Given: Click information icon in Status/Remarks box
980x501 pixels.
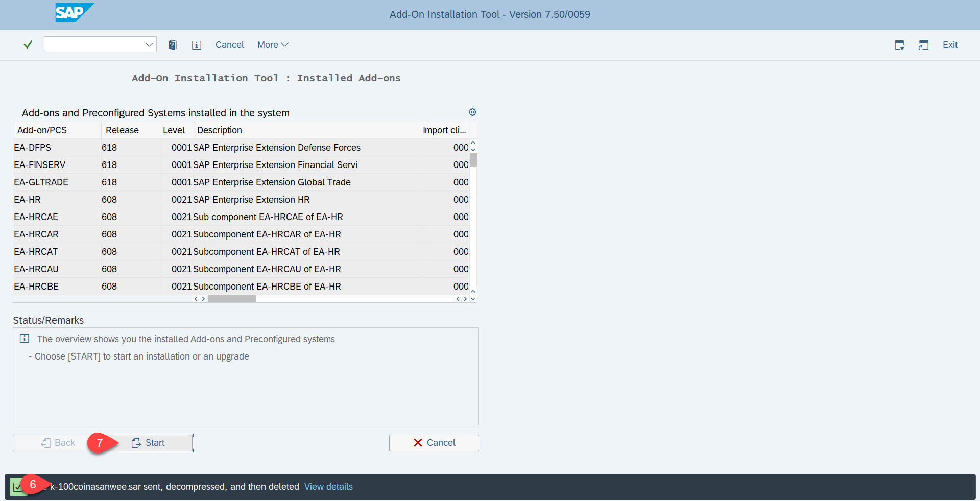Looking at the screenshot, I should pyautogui.click(x=24, y=339).
